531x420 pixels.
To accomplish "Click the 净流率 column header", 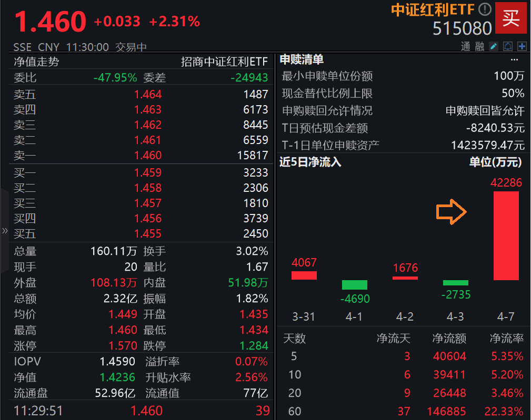I will click(507, 338).
